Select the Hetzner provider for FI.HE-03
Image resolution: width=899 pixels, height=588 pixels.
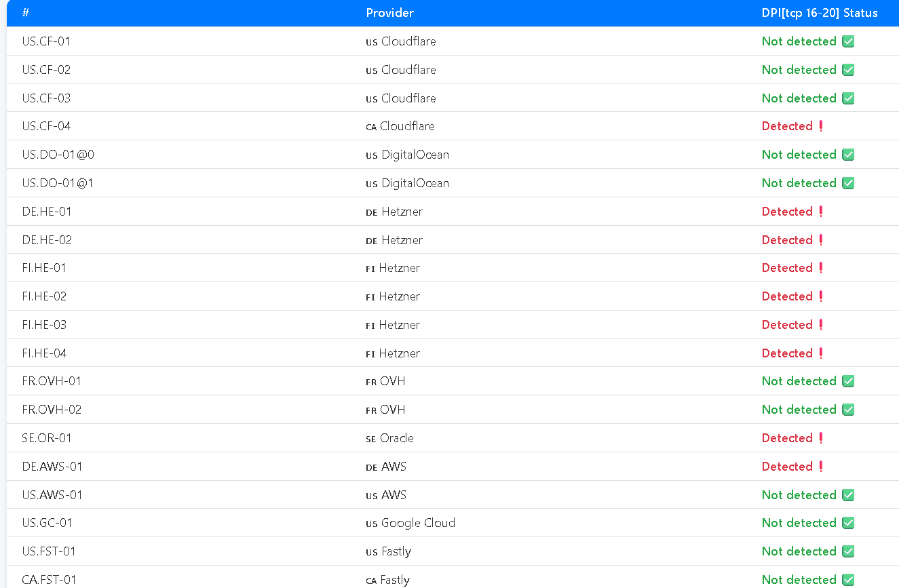[x=393, y=325]
